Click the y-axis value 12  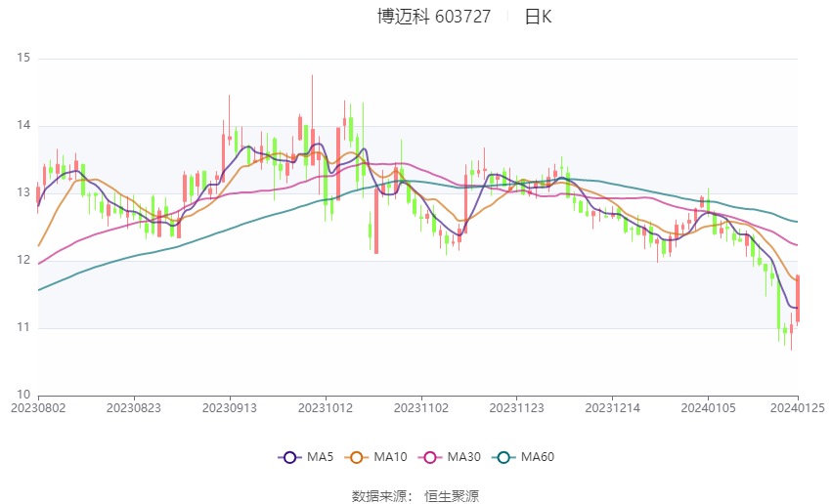pos(23,260)
